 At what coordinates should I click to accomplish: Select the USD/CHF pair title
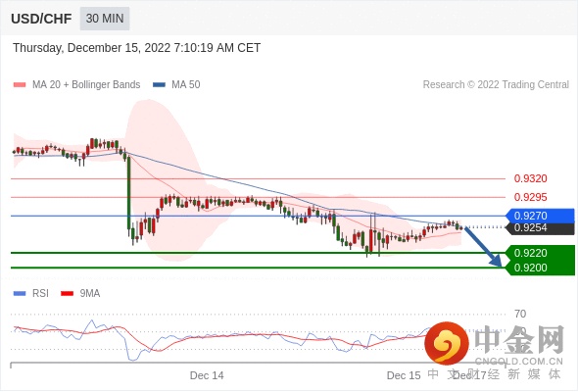41,19
